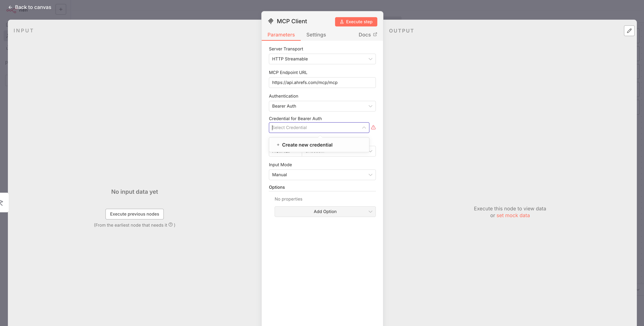This screenshot has height=326, width=644.
Task: Click the back arrow icon at top left
Action: pyautogui.click(x=10, y=7)
